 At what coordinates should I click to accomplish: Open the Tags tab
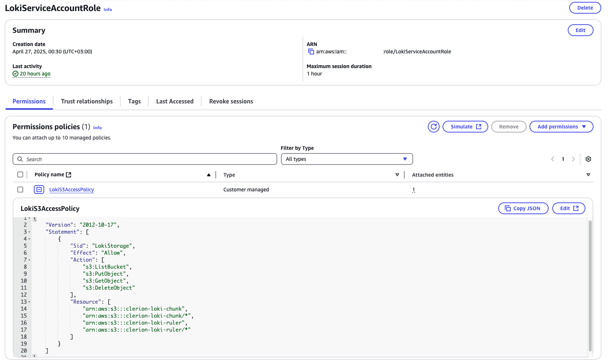(134, 101)
